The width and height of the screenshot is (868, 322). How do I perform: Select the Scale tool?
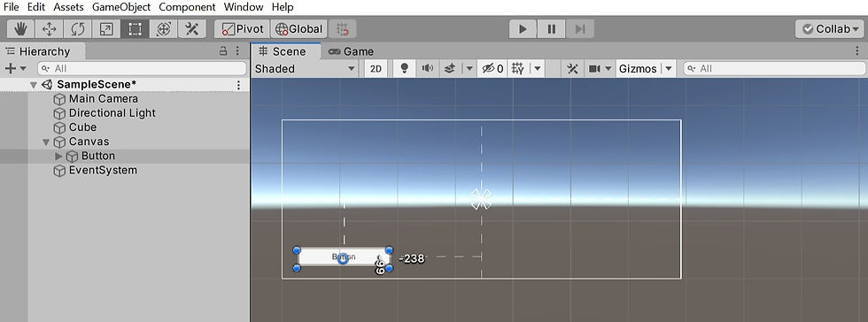click(106, 29)
